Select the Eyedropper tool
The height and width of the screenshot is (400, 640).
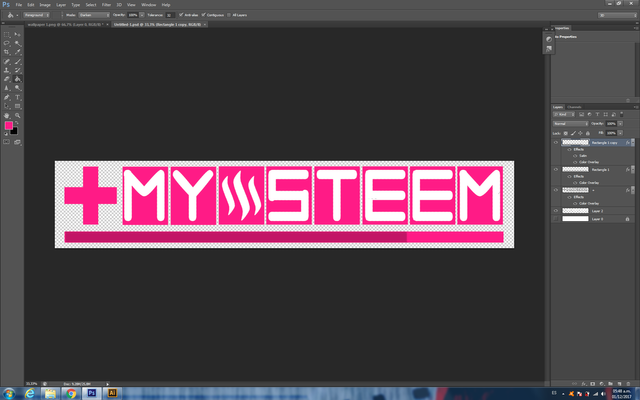18,52
